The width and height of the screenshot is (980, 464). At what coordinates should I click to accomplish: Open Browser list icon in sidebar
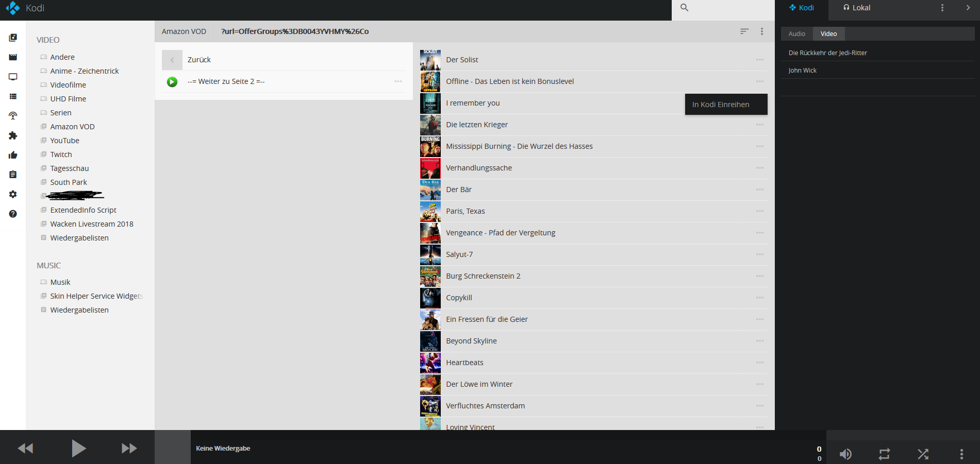pyautogui.click(x=13, y=96)
